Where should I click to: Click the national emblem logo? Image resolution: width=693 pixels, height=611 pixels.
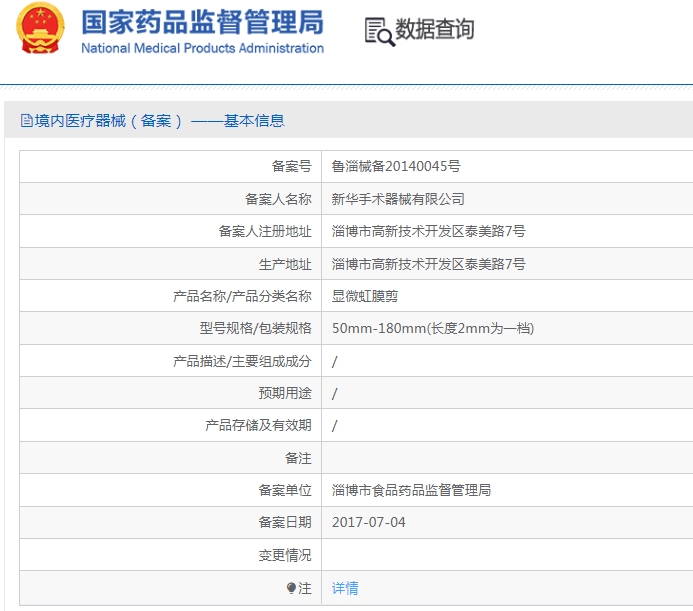point(40,28)
